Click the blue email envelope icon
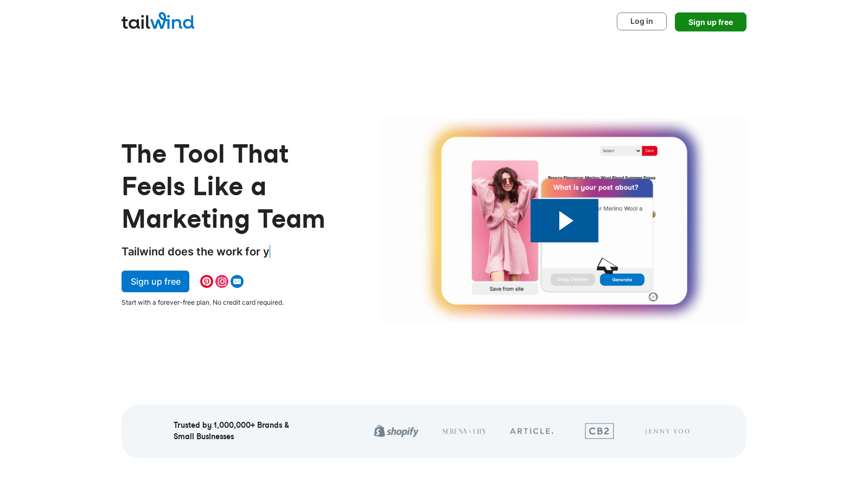This screenshot has width=868, height=488. (x=237, y=281)
